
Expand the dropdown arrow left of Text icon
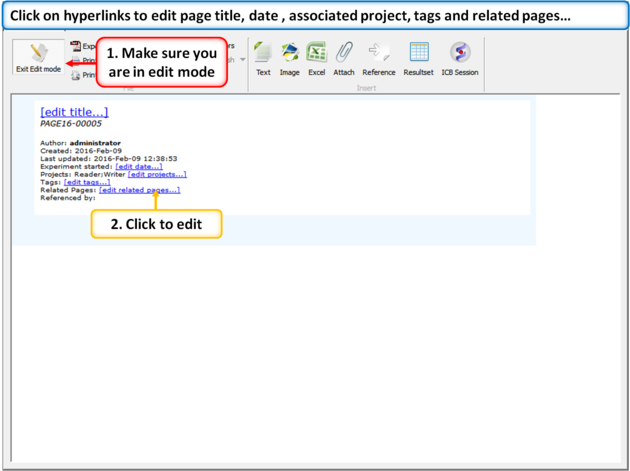pos(243,60)
